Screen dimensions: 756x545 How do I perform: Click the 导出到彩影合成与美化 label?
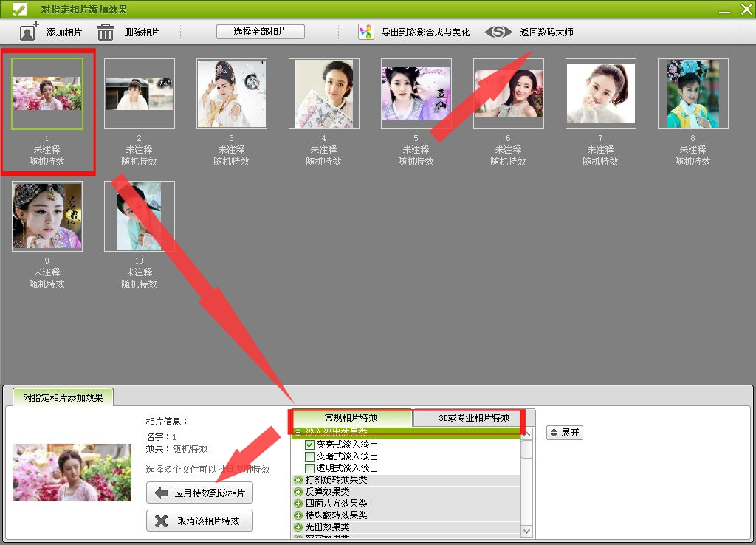click(x=425, y=32)
